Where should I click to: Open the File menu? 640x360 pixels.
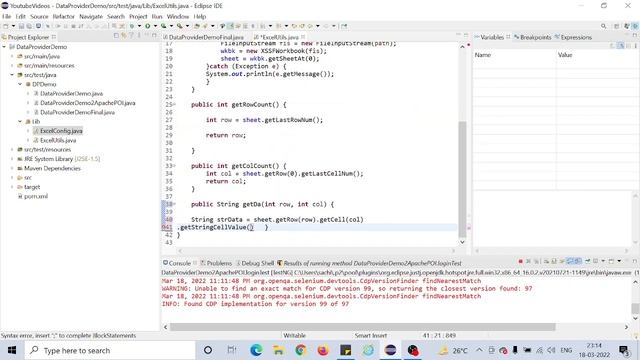7,16
